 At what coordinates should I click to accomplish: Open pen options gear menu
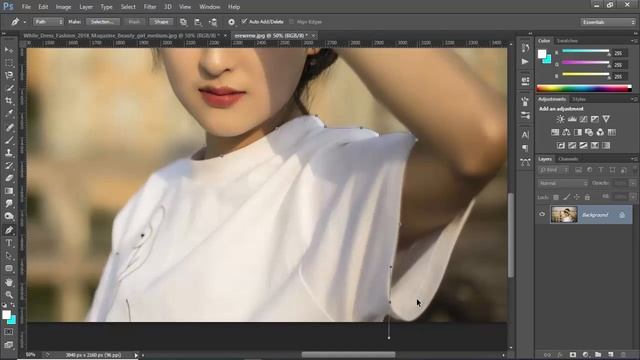(231, 22)
